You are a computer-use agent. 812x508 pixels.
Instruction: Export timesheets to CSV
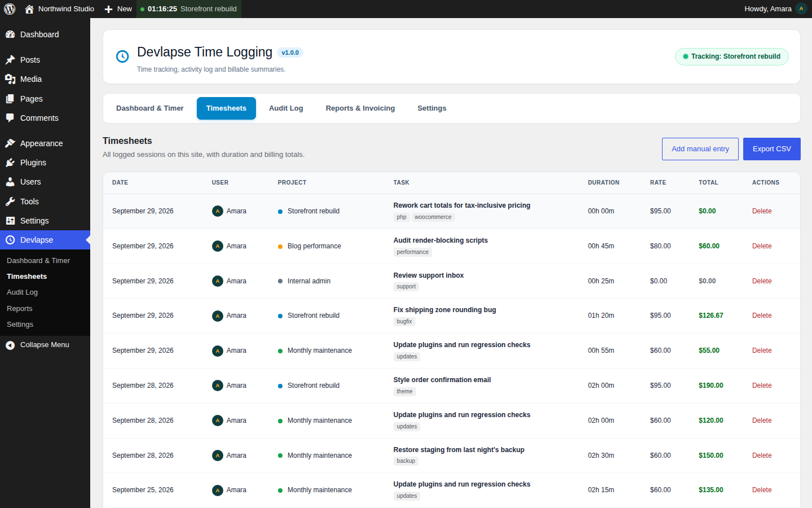point(772,149)
